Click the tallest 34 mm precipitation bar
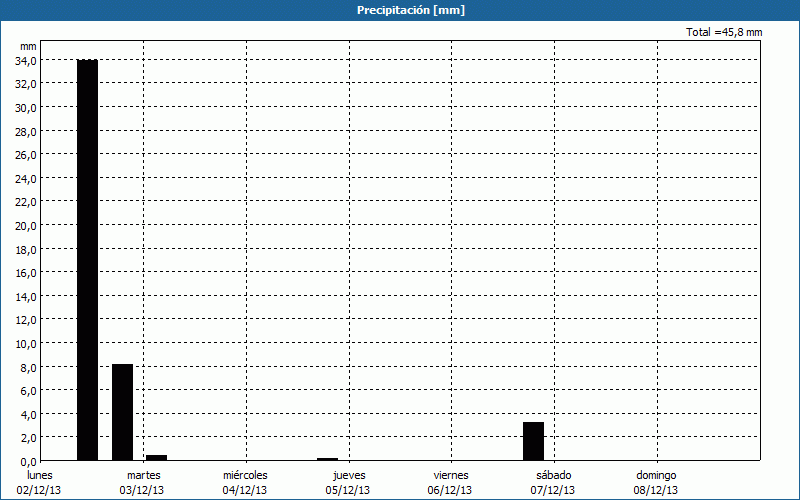 pyautogui.click(x=87, y=260)
